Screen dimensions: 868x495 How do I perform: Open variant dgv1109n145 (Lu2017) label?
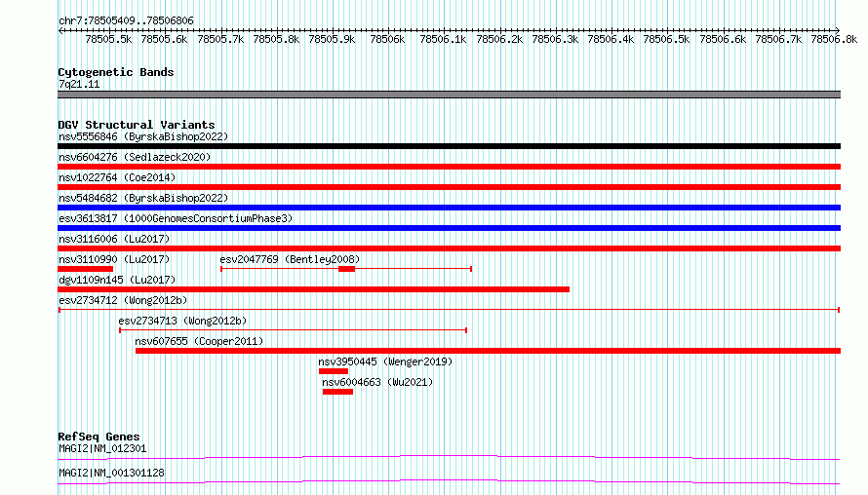point(117,280)
